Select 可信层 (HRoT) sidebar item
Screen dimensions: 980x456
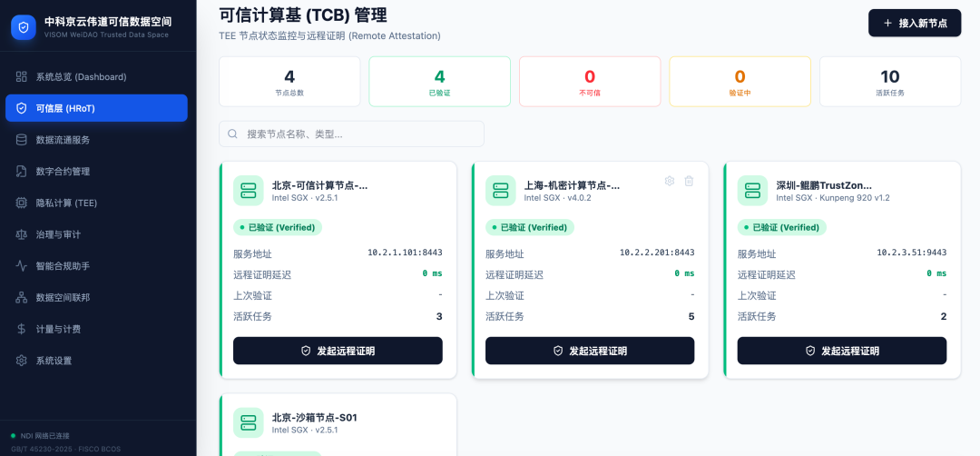(96, 108)
